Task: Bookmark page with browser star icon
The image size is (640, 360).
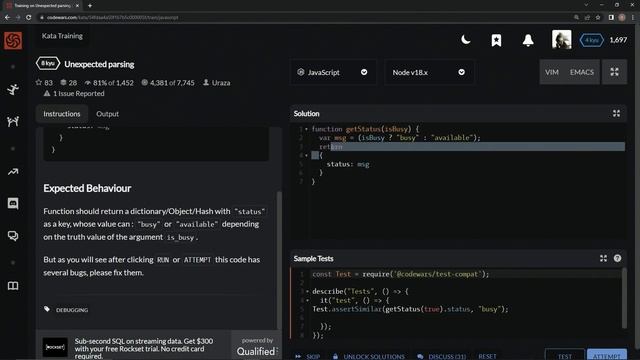Action: (598, 18)
